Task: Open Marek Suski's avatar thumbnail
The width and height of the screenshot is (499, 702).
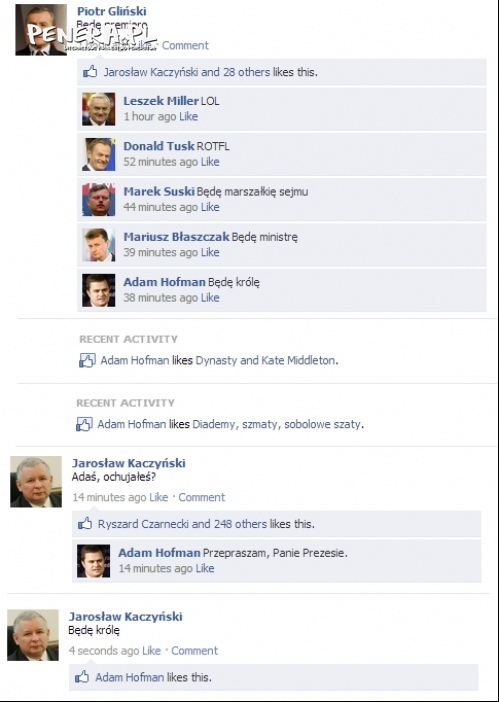Action: (98, 200)
